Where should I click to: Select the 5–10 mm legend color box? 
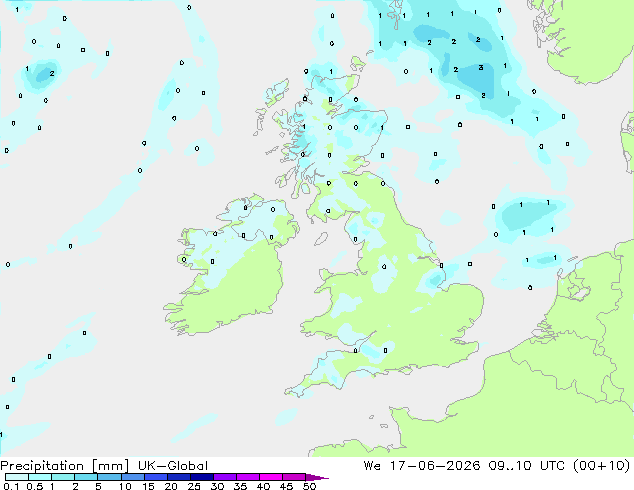click(x=109, y=477)
